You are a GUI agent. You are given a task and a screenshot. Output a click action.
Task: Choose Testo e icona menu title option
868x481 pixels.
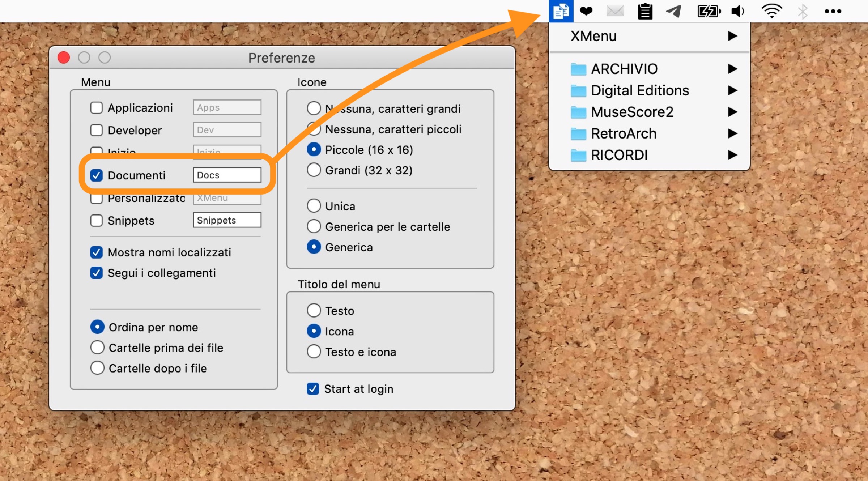pyautogui.click(x=314, y=352)
